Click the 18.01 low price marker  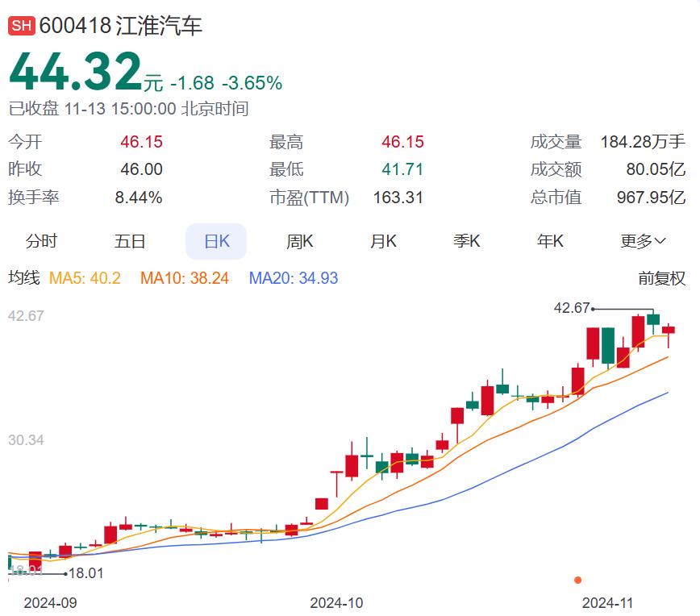pos(85,573)
